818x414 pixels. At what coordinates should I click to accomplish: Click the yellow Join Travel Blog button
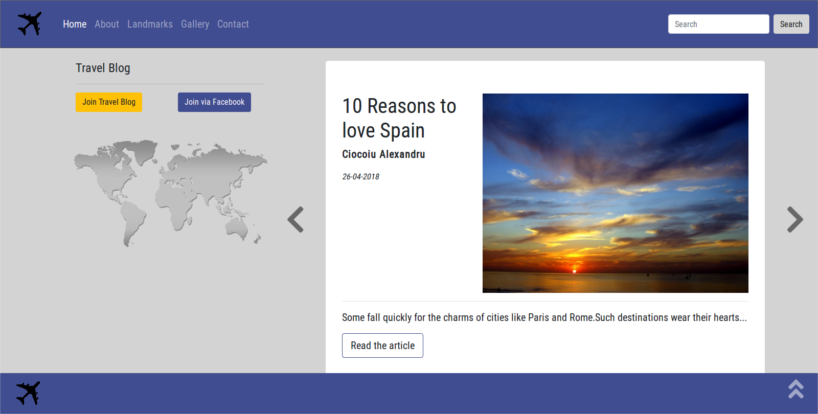coord(109,102)
